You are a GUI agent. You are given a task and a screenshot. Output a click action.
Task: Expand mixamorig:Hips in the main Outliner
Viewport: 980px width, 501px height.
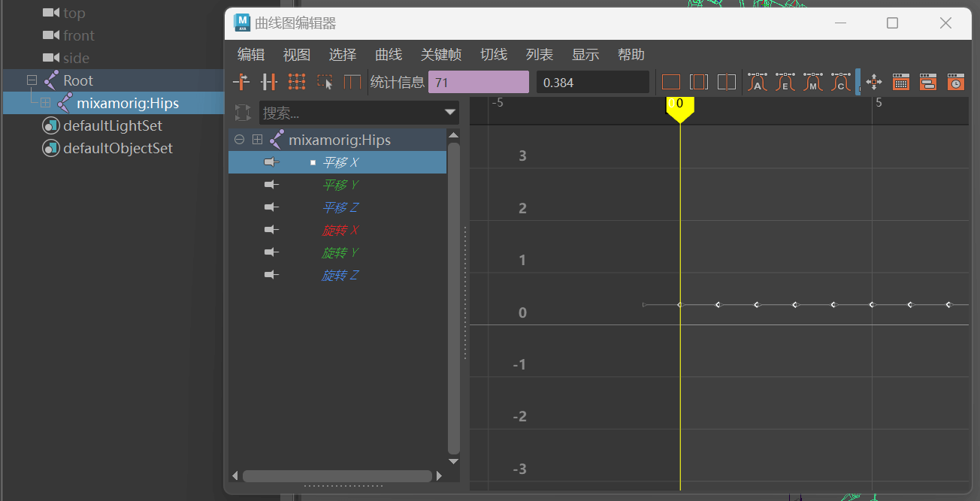[x=45, y=102]
